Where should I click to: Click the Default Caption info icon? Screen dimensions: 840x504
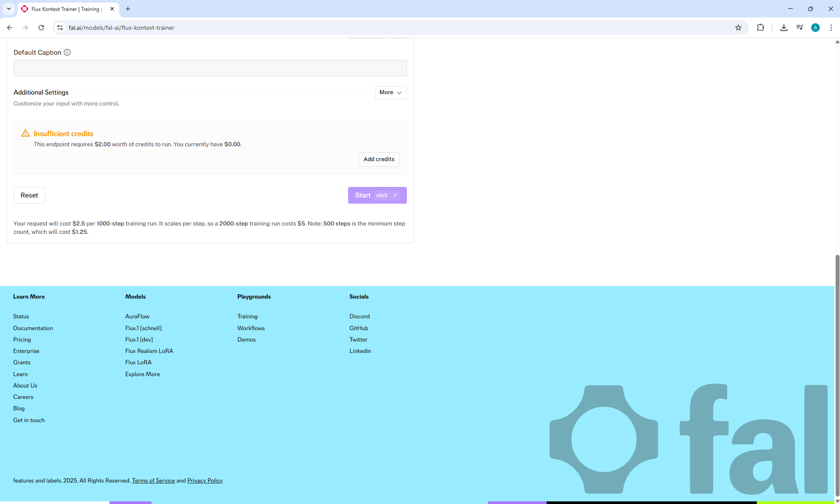point(67,53)
